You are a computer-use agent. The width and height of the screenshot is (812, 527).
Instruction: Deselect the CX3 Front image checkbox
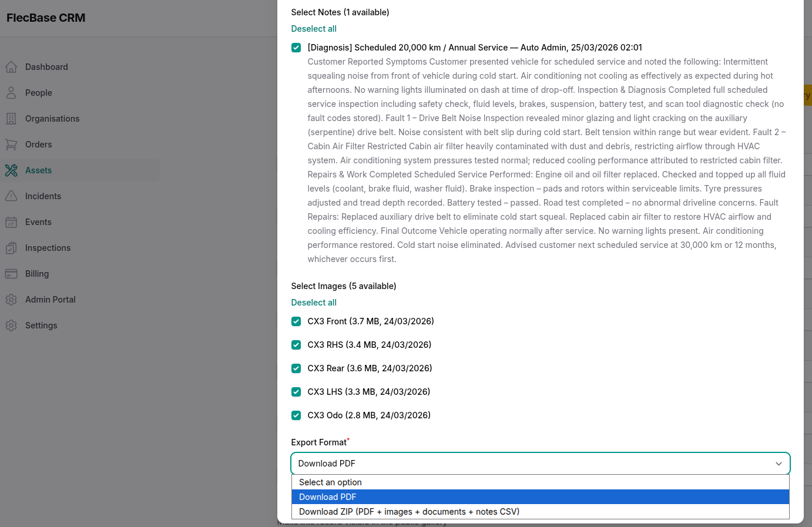tap(296, 321)
